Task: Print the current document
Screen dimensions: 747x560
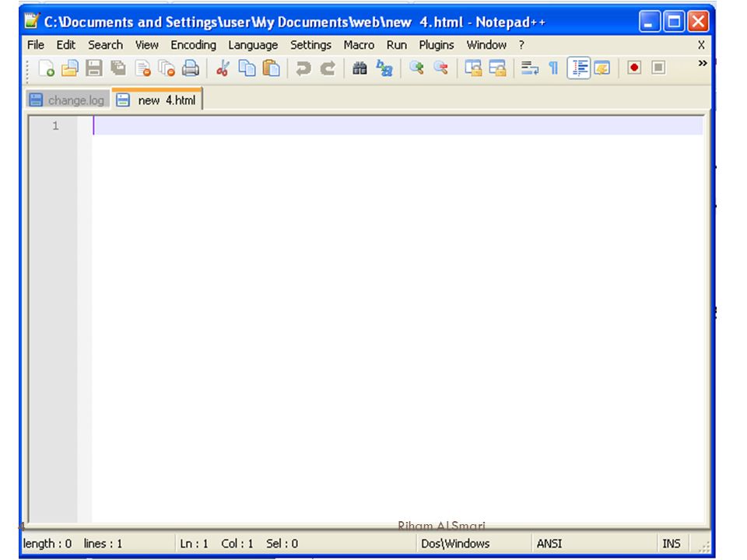Action: pyautogui.click(x=191, y=68)
